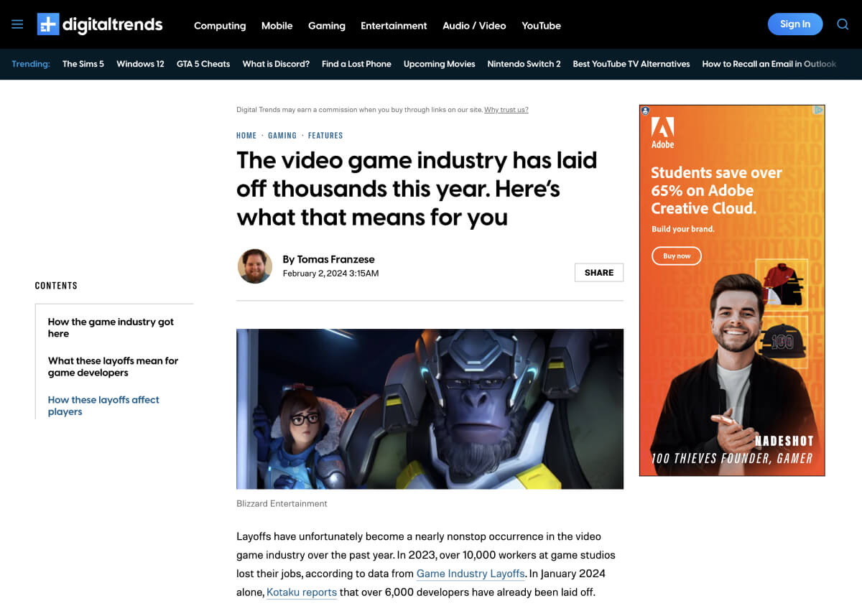
Task: Open How to Recall an Email in Outlook
Action: click(x=769, y=64)
